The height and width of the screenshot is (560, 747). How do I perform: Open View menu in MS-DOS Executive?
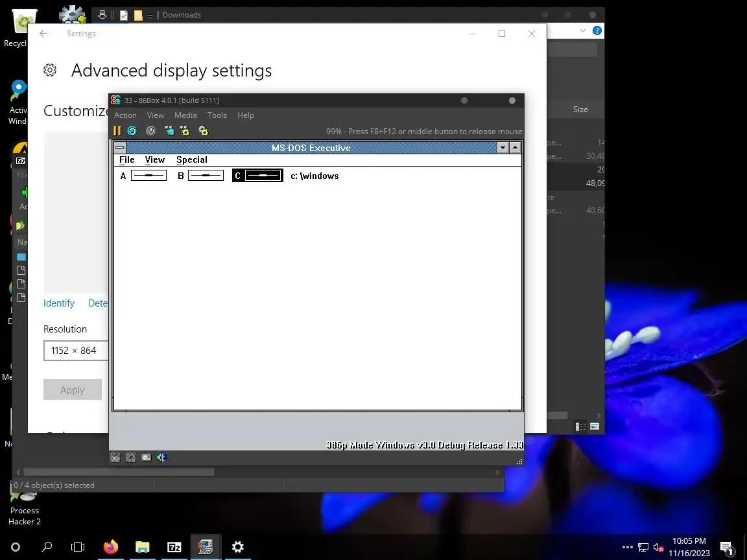click(155, 160)
